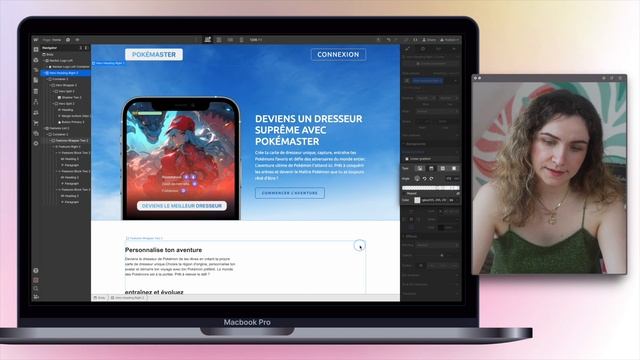Open the CMS Collections panel icon
The image size is (640, 360).
(x=36, y=91)
